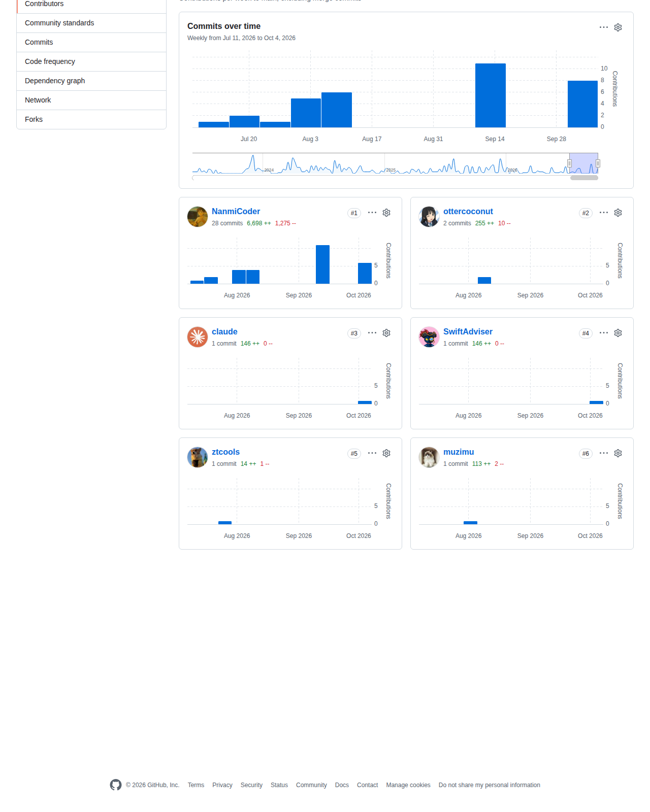The height and width of the screenshot is (812, 650).
Task: Click the gear icon on ztcools's card
Action: pos(386,453)
